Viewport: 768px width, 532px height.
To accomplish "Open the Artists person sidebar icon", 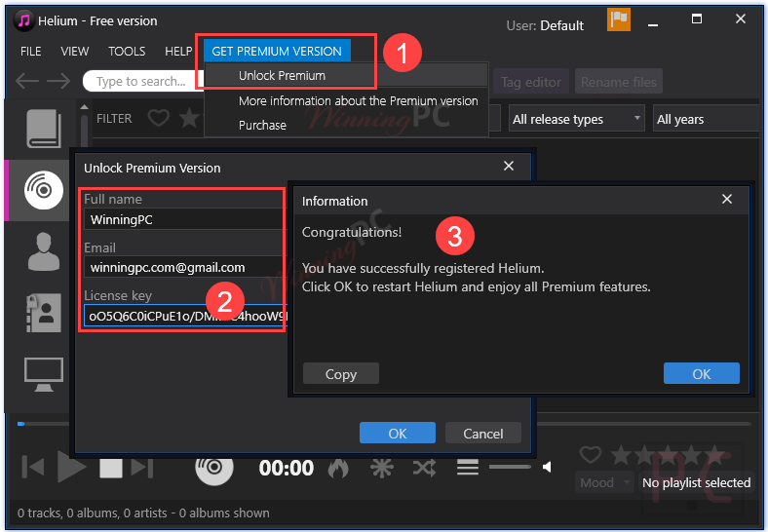I will tap(44, 251).
